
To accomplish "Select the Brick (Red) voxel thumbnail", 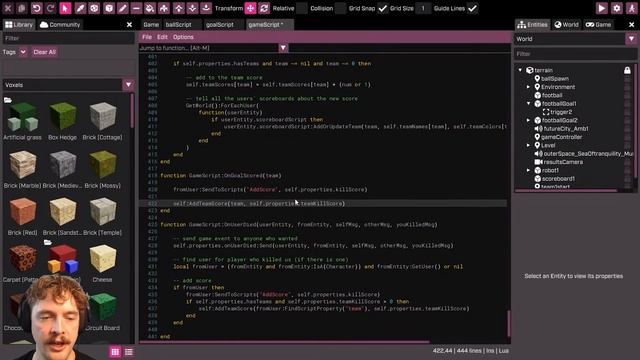I will pyautogui.click(x=22, y=212).
